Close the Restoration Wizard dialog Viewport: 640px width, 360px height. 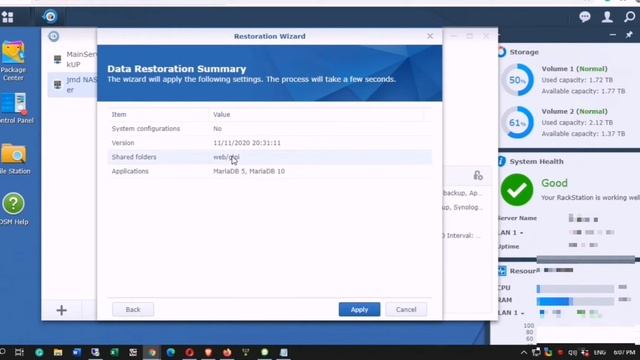click(x=430, y=36)
